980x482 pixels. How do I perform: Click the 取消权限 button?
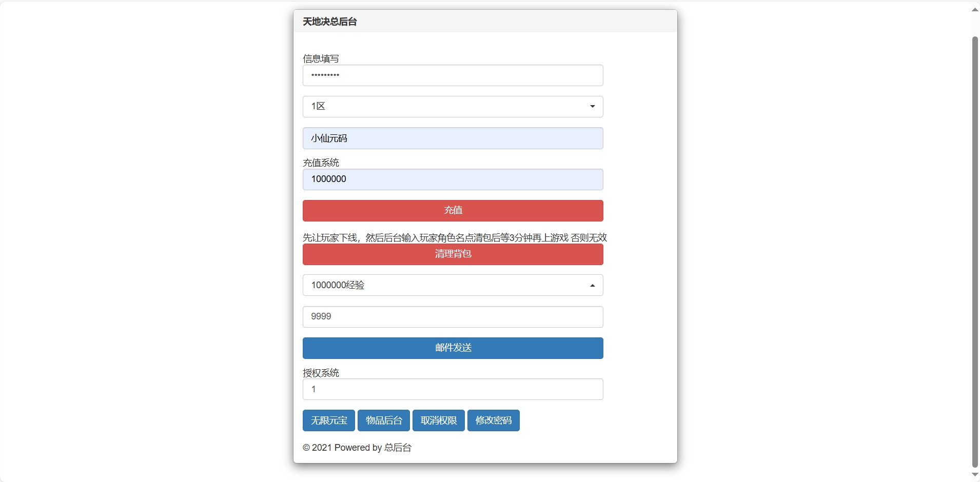(x=439, y=420)
